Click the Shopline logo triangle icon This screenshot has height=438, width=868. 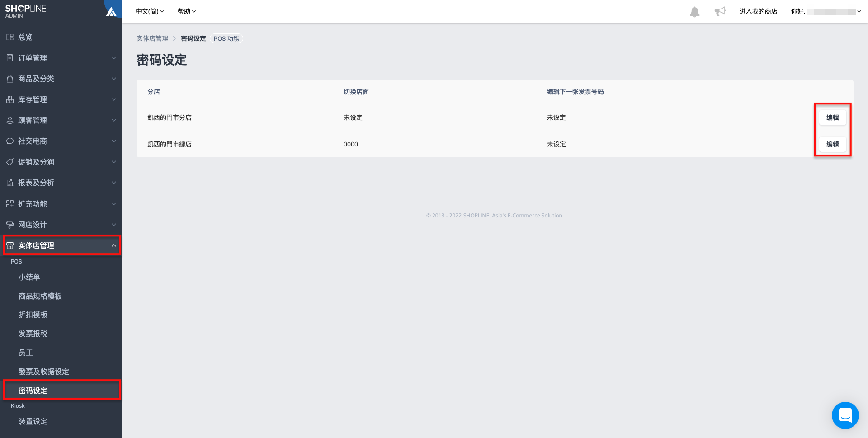coord(111,11)
